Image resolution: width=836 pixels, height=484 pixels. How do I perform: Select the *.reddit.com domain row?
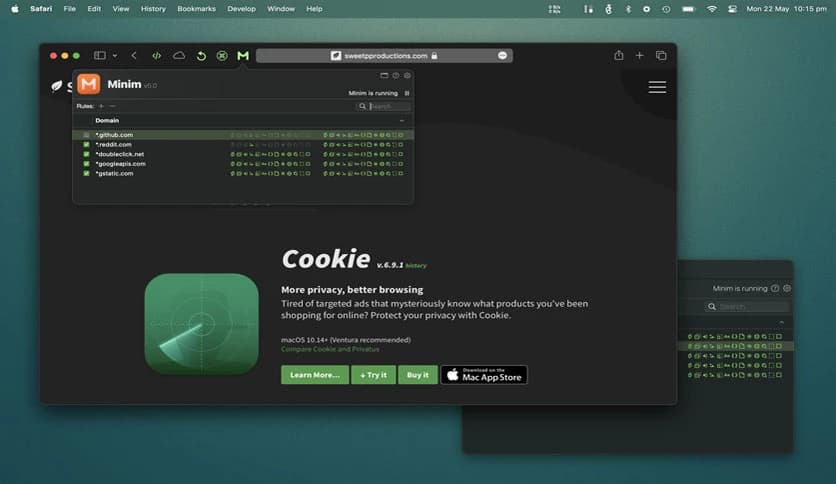click(x=243, y=144)
